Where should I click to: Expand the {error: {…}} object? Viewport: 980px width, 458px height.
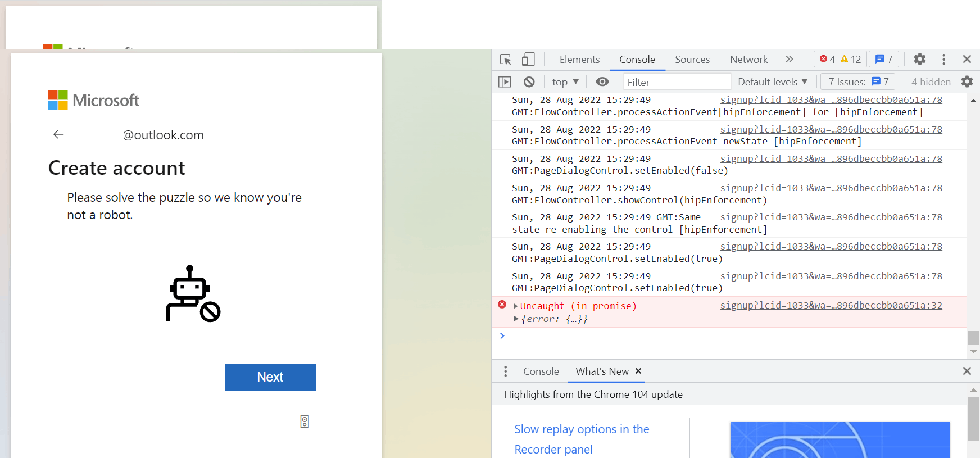point(515,319)
